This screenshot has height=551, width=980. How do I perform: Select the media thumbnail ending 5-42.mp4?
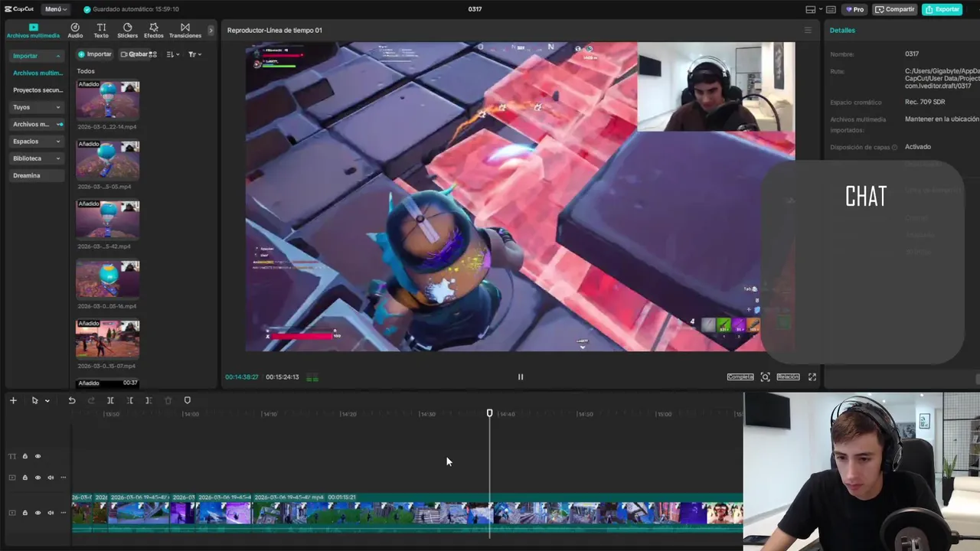pyautogui.click(x=108, y=220)
